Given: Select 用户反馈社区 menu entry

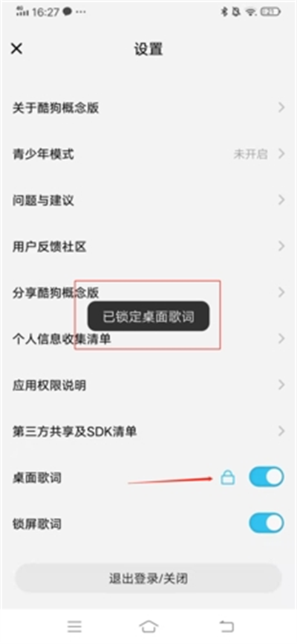Looking at the screenshot, I should click(148, 246).
